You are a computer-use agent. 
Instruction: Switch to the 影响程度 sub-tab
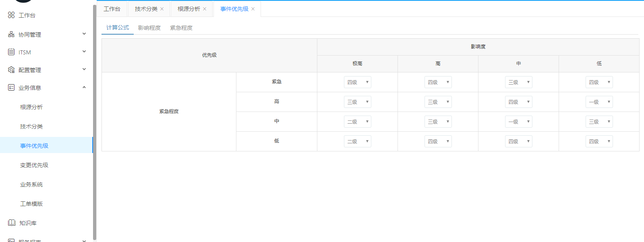point(149,28)
